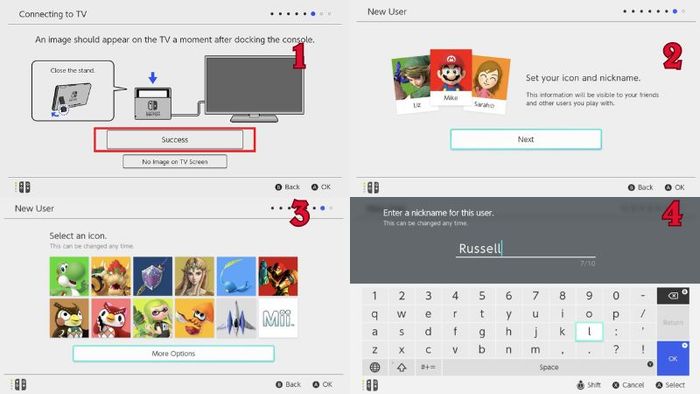Choose the Blathers owl icon
Screen dimensions: 700x394
click(69, 318)
